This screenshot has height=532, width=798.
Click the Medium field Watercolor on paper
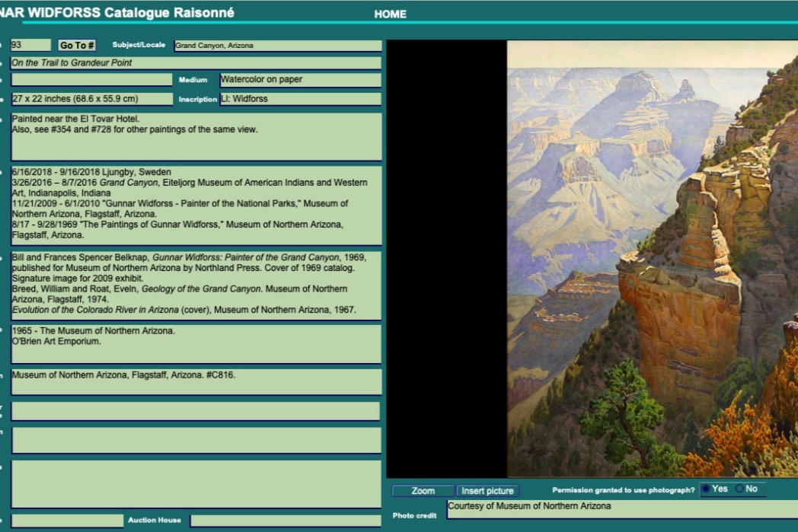tap(300, 80)
